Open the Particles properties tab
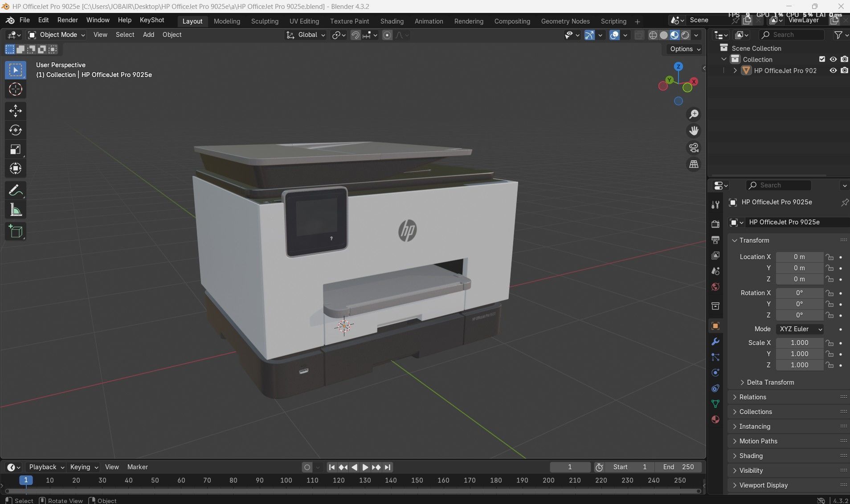 click(715, 357)
